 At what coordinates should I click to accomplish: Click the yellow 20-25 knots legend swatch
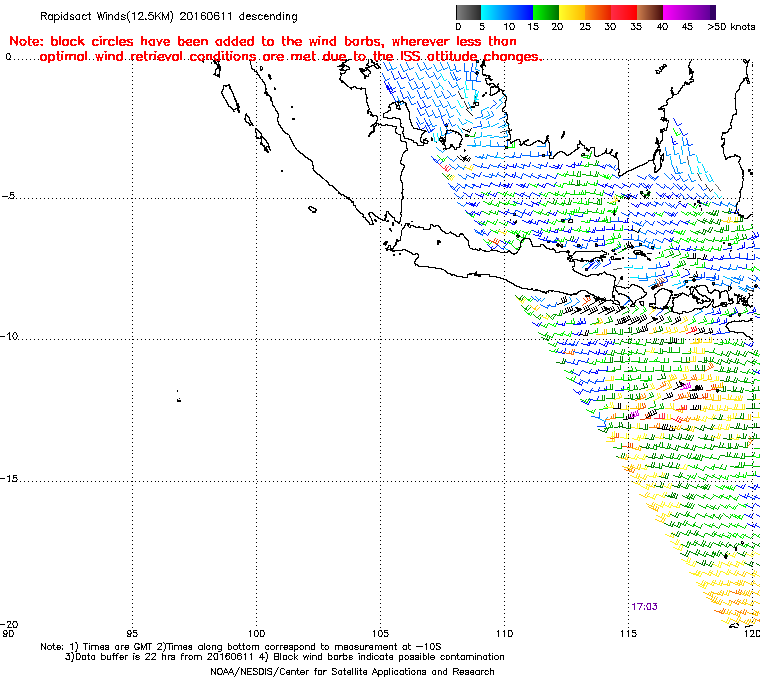click(x=572, y=12)
